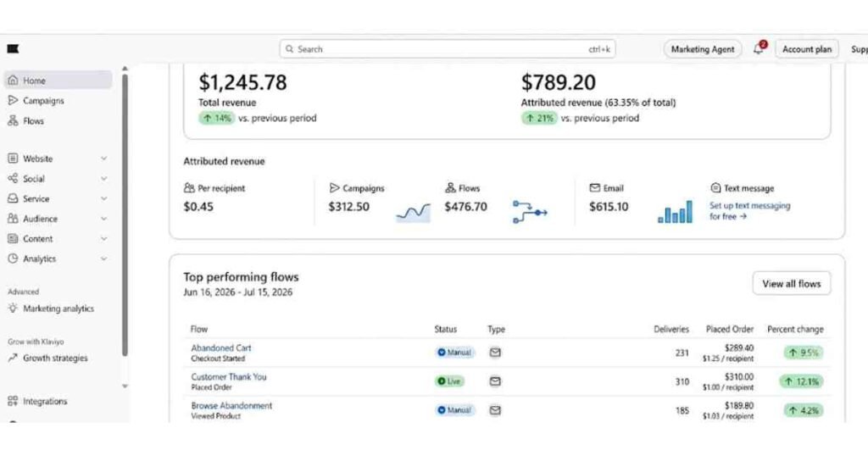868x456 pixels.
Task: Click the Flows branching diagram graphic
Action: (x=530, y=213)
